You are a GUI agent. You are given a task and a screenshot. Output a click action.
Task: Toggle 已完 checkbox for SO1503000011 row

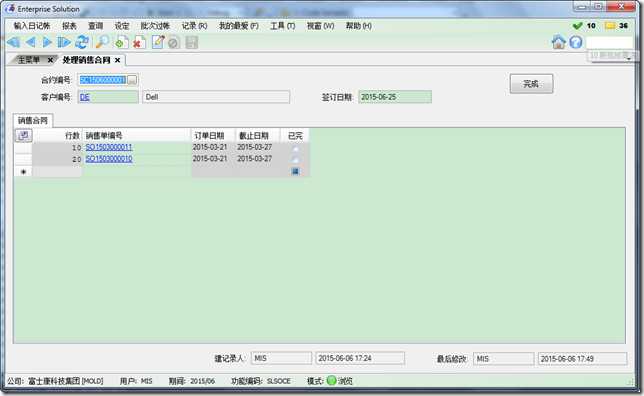[x=295, y=147]
